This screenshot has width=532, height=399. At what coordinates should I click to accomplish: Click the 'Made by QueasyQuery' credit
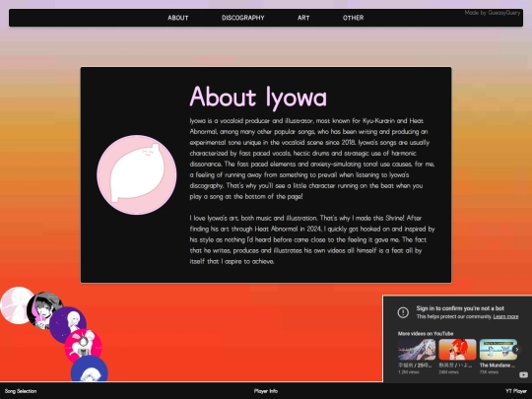[493, 13]
